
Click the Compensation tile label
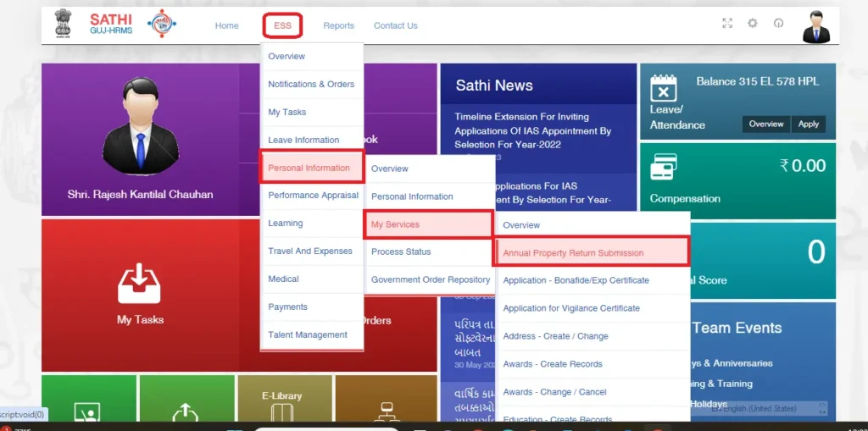coord(685,199)
